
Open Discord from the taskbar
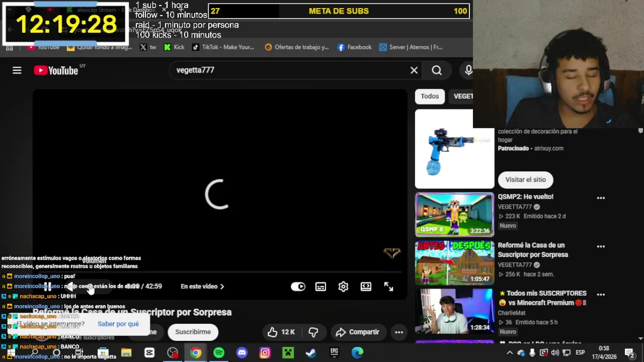pos(242,353)
